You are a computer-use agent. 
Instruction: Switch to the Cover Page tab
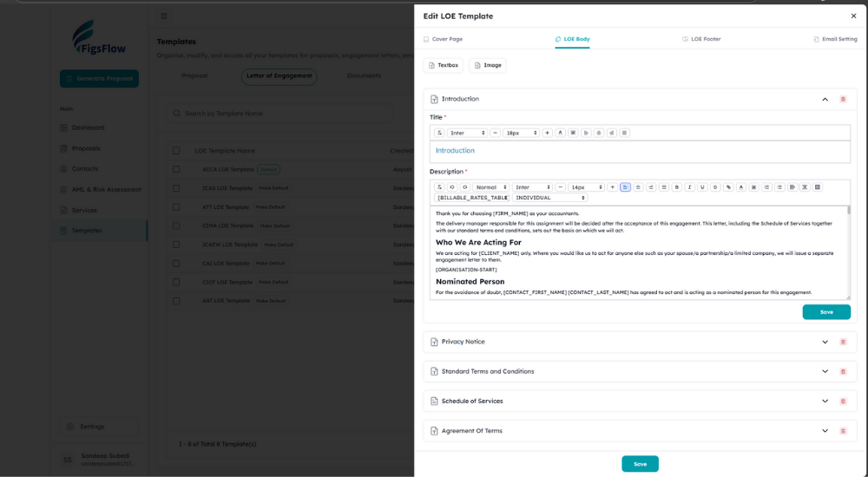pyautogui.click(x=443, y=39)
